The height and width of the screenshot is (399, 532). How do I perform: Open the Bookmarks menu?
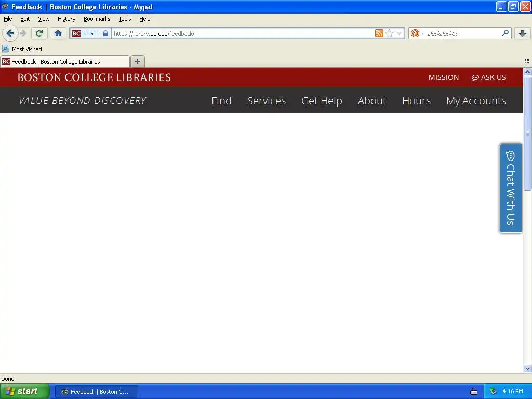coord(97,19)
